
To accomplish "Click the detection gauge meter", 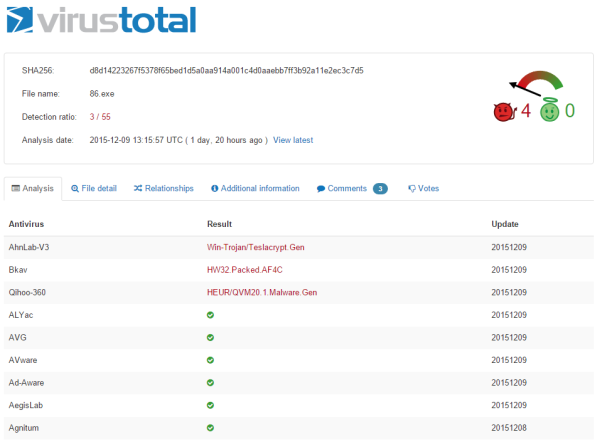I will point(536,83).
